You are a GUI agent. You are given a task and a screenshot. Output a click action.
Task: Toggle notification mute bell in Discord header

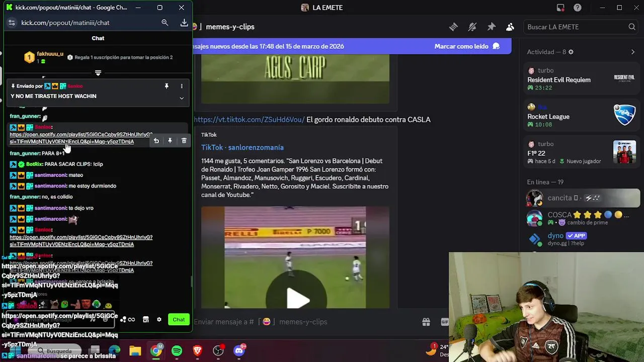[x=472, y=27]
